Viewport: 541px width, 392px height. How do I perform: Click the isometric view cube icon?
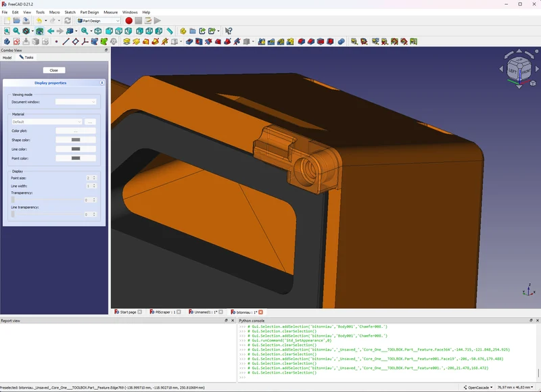[98, 31]
